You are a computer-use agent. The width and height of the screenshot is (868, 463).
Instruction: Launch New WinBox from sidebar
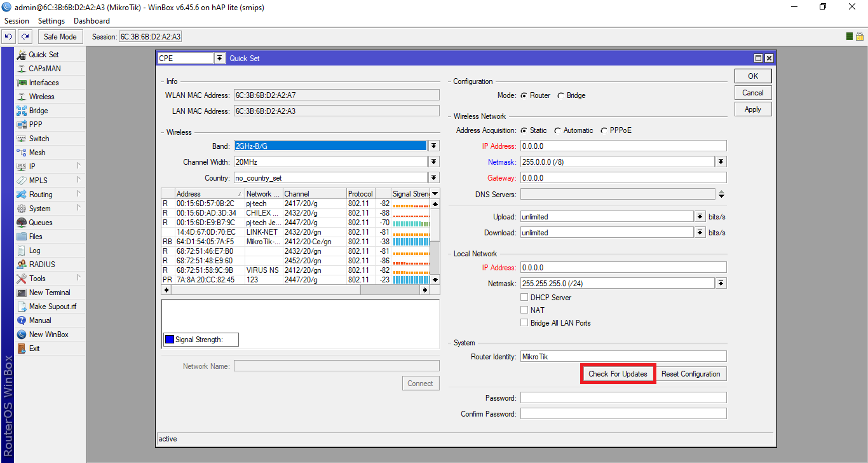coord(48,335)
